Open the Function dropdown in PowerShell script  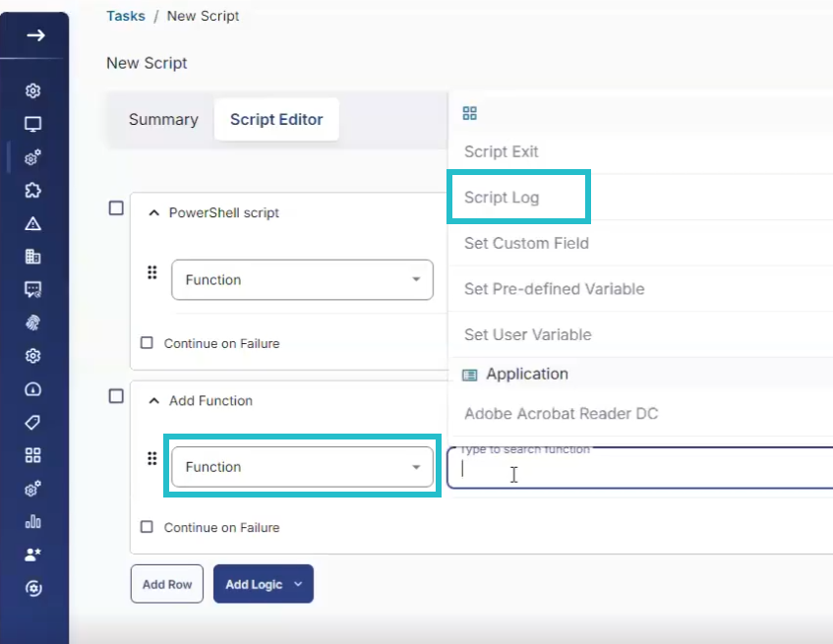click(x=301, y=279)
